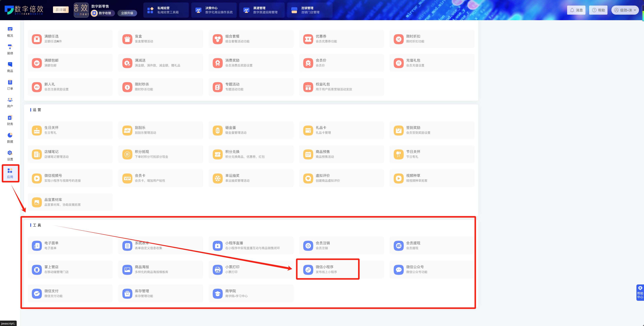
Task: Click the 积分抵现 title
Action: tap(142, 152)
